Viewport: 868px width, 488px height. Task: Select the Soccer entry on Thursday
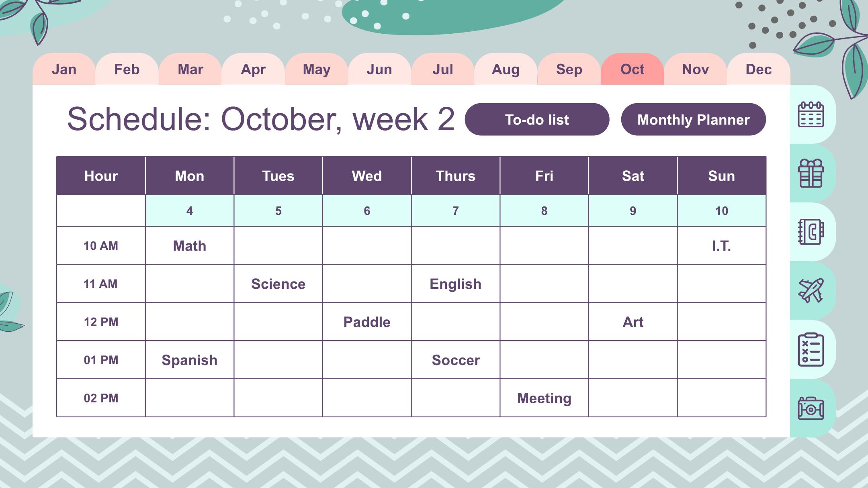456,360
